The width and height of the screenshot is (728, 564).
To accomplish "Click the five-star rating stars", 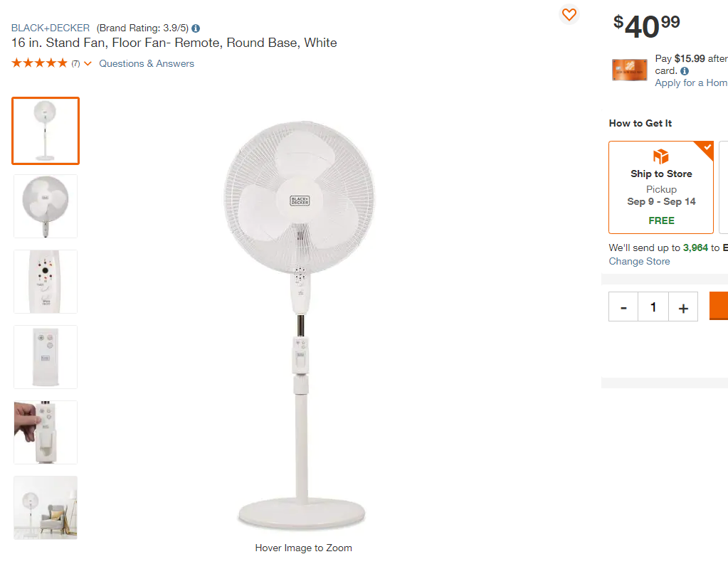I will pos(39,63).
